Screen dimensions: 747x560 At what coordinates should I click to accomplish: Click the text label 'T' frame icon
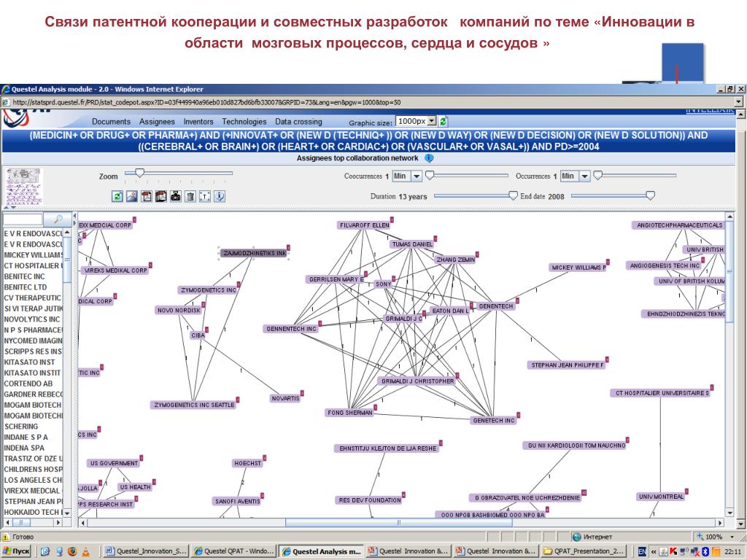click(205, 196)
